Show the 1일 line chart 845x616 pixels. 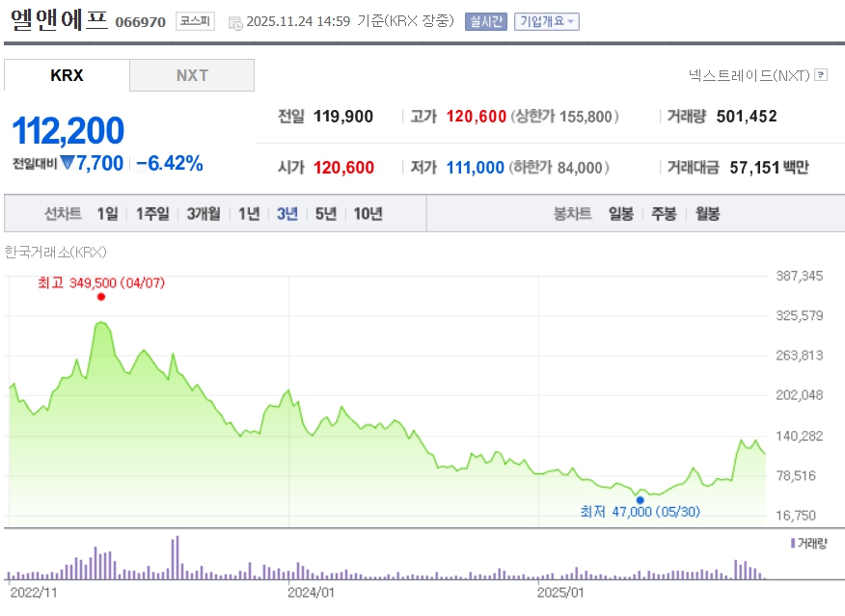pos(107,214)
